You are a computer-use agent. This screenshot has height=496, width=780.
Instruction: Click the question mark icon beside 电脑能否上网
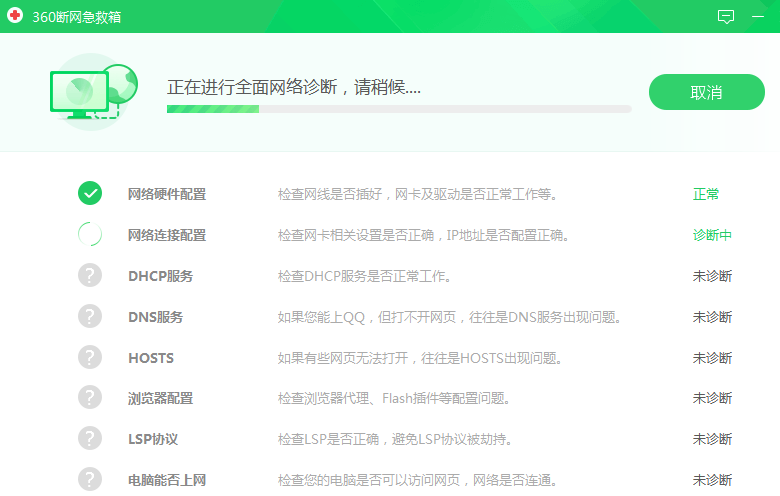coord(90,480)
